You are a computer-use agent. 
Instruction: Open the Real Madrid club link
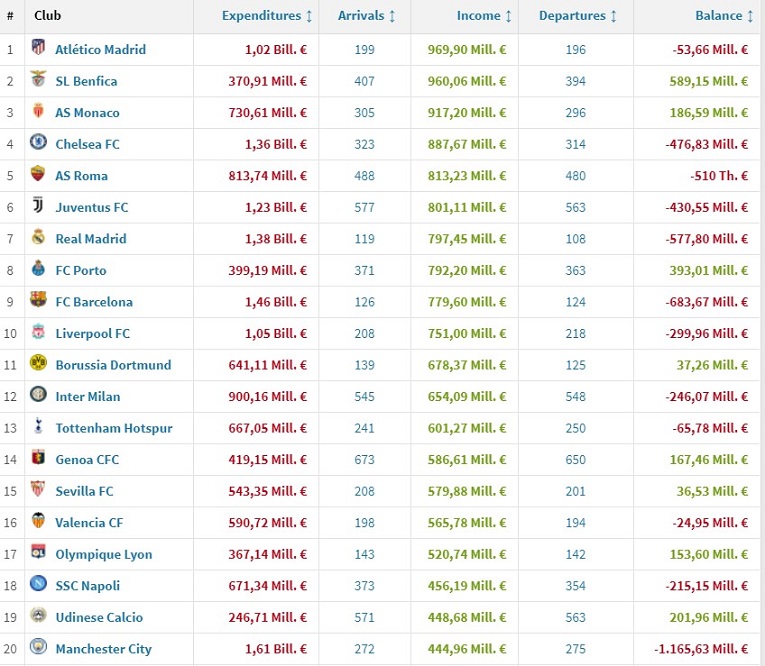pyautogui.click(x=91, y=239)
